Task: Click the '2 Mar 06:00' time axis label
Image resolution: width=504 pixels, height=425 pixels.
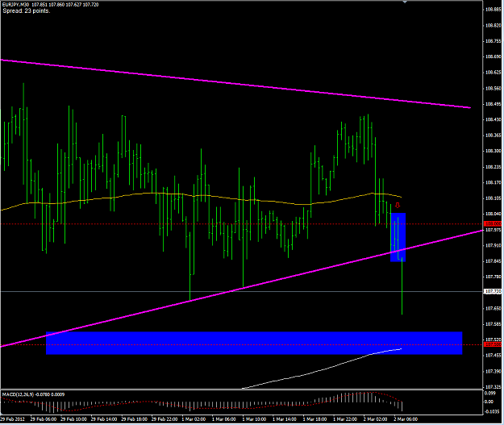Action: 406,419
